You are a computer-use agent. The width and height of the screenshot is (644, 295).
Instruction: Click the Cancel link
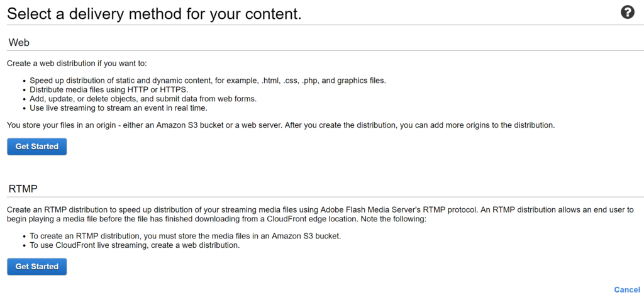[x=626, y=289]
